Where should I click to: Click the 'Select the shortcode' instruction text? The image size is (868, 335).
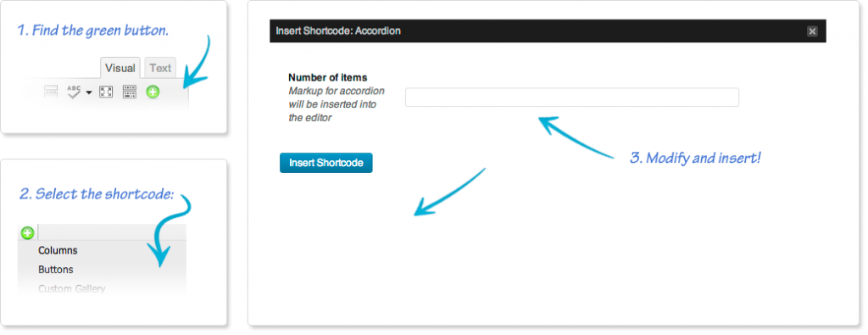(97, 194)
